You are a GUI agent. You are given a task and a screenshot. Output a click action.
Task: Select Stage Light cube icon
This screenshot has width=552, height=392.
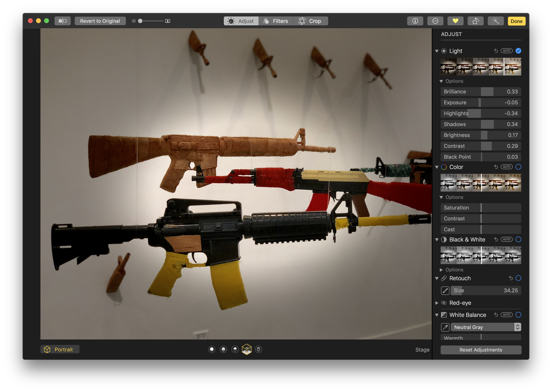coord(247,349)
